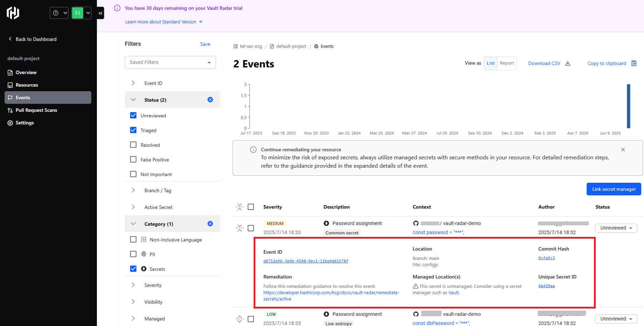Check the Resolved status filter
Image resolution: width=644 pixels, height=326 pixels.
133,145
